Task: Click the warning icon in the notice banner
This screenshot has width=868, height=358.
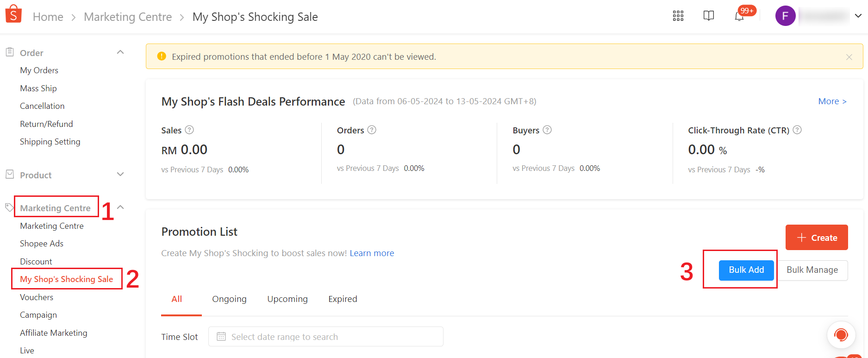Action: click(x=161, y=57)
